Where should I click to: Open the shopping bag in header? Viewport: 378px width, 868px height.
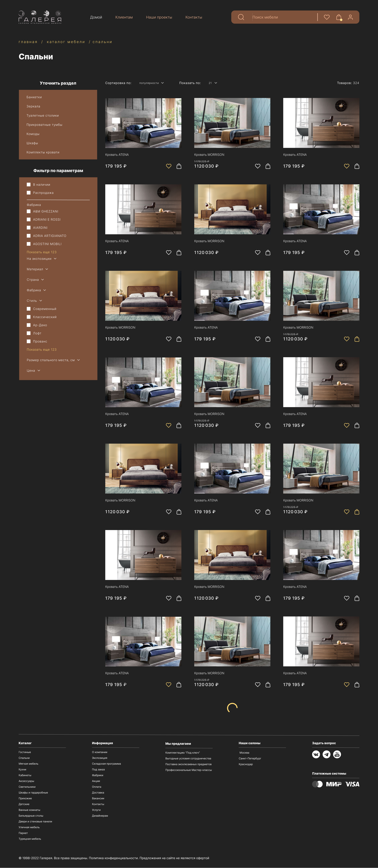pos(339,17)
